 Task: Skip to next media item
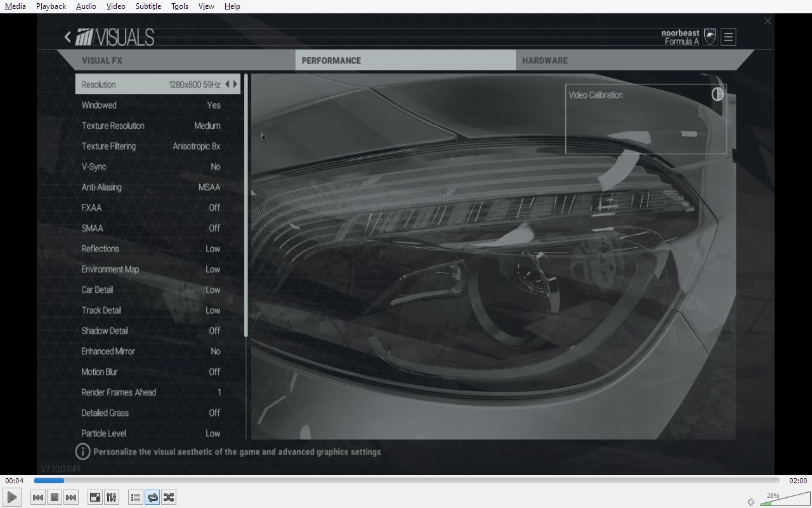(71, 497)
